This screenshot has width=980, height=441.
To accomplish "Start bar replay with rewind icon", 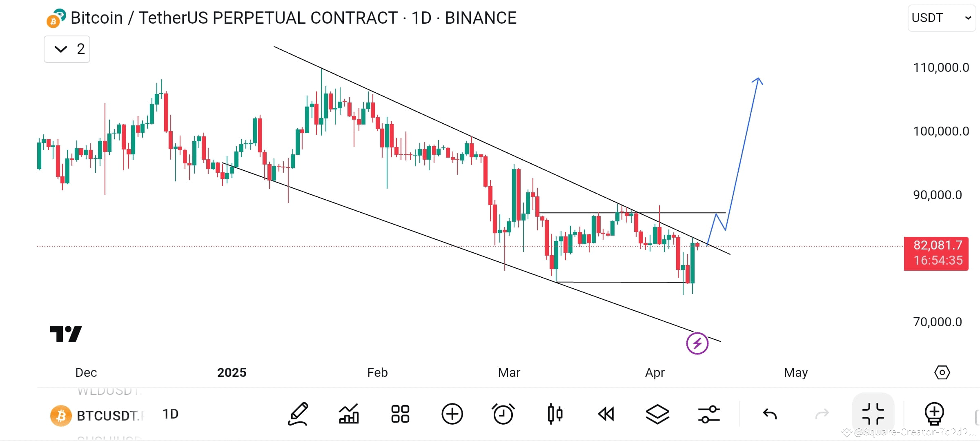I will pyautogui.click(x=606, y=414).
